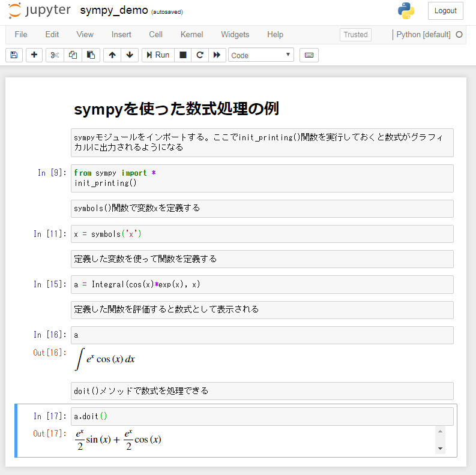Screen dimensions: 476x475
Task: Select markdown cell doit()メソッドで数式を処理できる
Action: tap(262, 391)
